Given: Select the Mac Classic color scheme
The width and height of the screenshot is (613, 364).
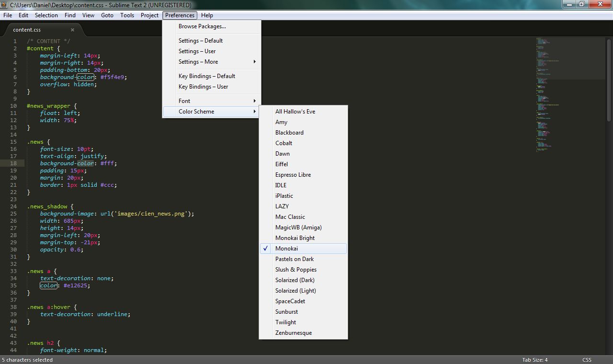Looking at the screenshot, I should (x=303, y=217).
